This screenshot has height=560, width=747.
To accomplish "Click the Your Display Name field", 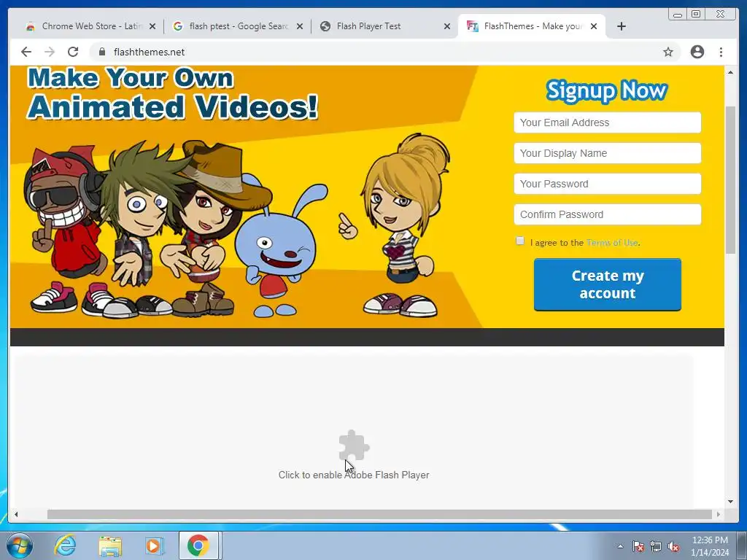I will pos(608,153).
